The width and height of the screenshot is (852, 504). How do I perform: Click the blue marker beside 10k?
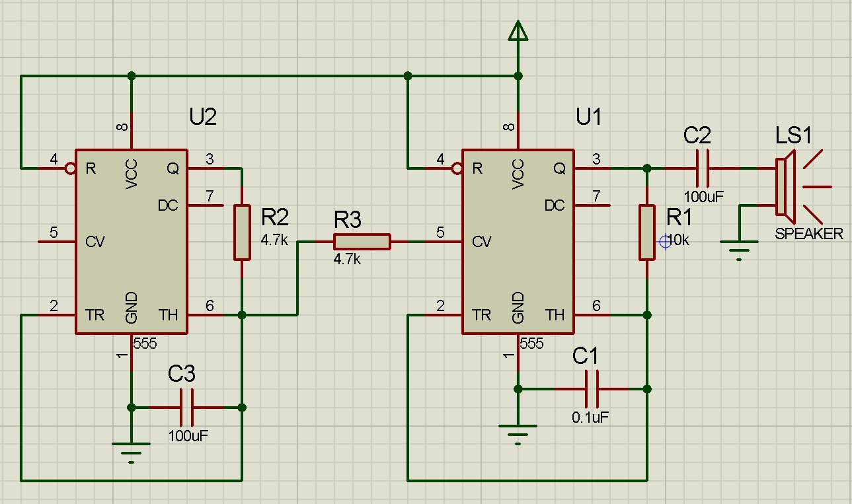pos(665,242)
